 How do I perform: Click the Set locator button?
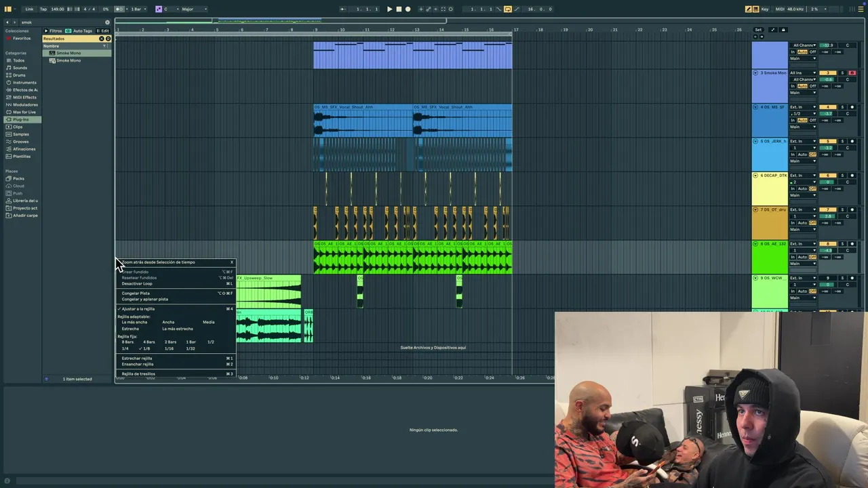pyautogui.click(x=758, y=30)
